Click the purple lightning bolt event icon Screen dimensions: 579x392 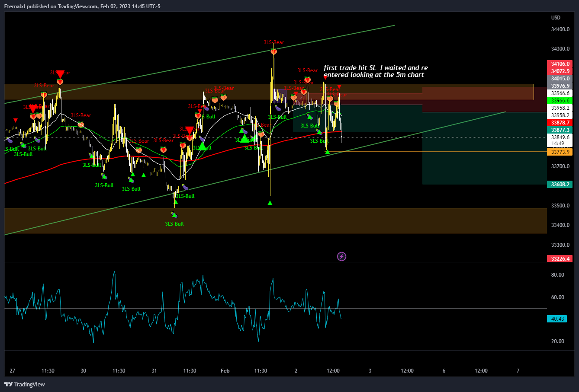(341, 257)
